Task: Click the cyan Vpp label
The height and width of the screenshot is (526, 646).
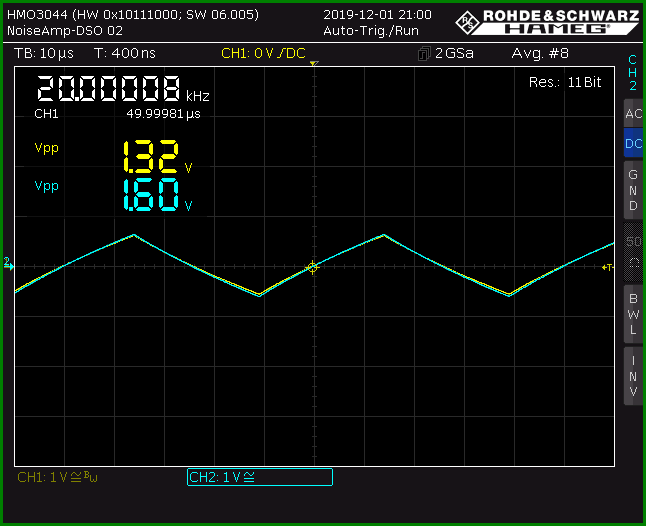Action: (47, 186)
